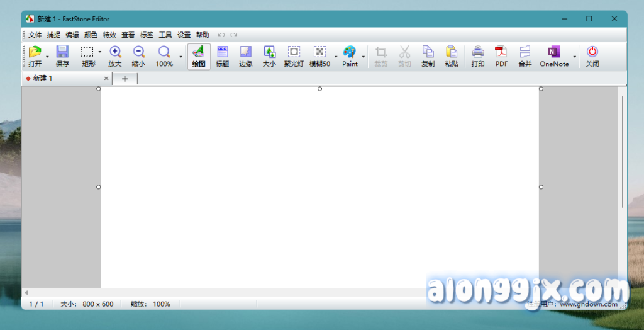The height and width of the screenshot is (330, 644).
Task: Click the 关闭 (Close) power button
Action: tap(592, 56)
